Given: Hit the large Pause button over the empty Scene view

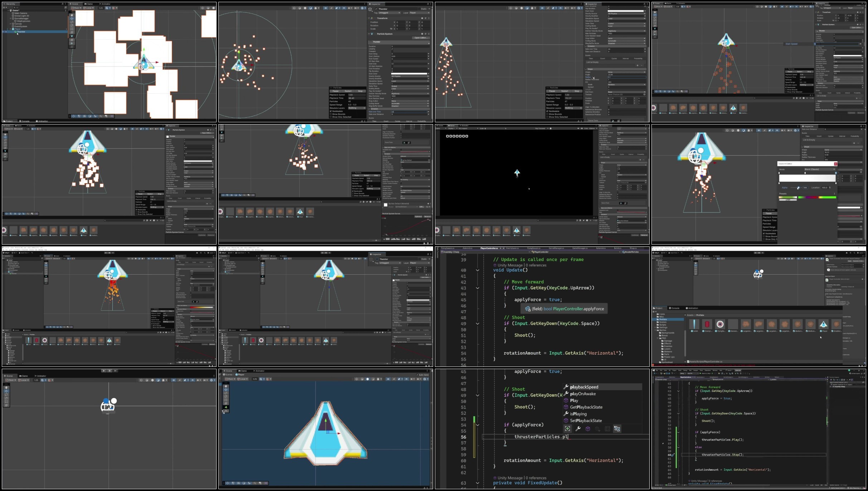Looking at the screenshot, I should 110,371.
